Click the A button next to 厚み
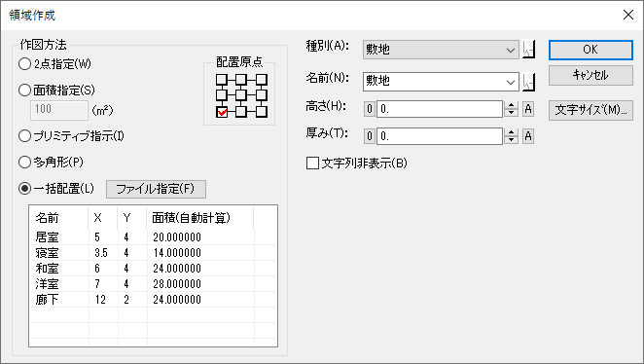 [528, 136]
